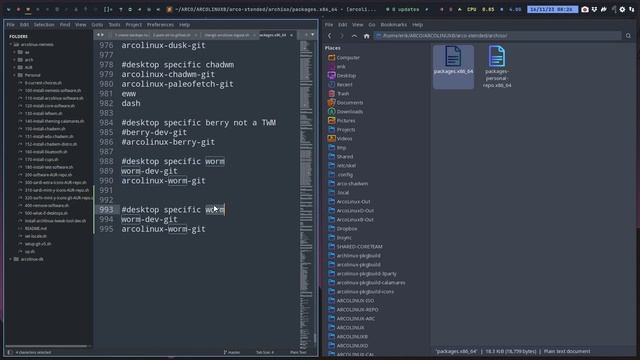Open SHARED-CORETEAM bookmark in Places
Image resolution: width=640 pixels, height=360 pixels.
coord(359,247)
